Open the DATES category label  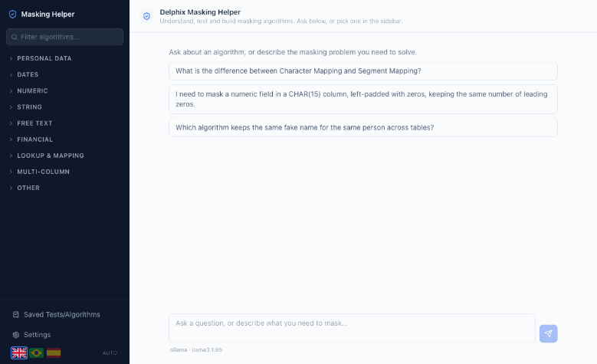pyautogui.click(x=28, y=74)
